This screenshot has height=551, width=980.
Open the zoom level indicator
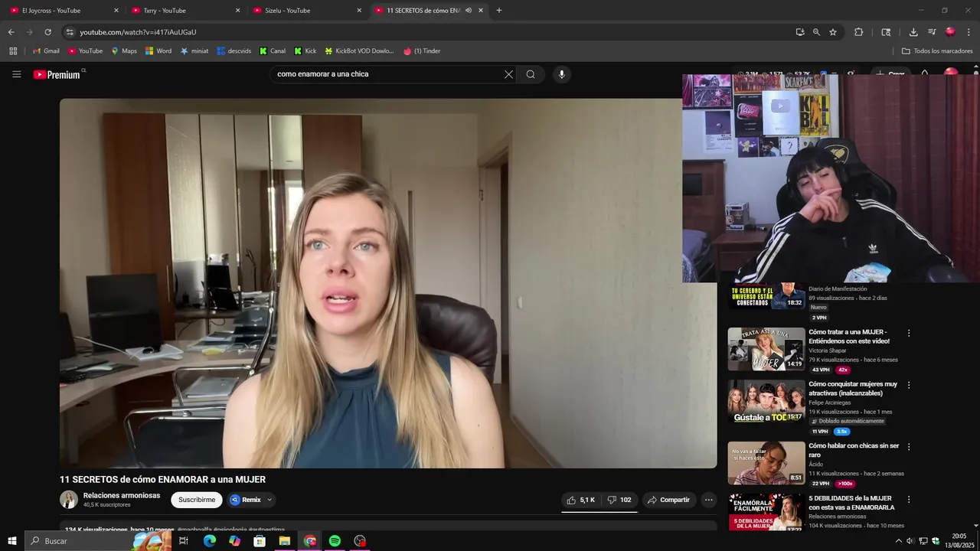coord(816,32)
